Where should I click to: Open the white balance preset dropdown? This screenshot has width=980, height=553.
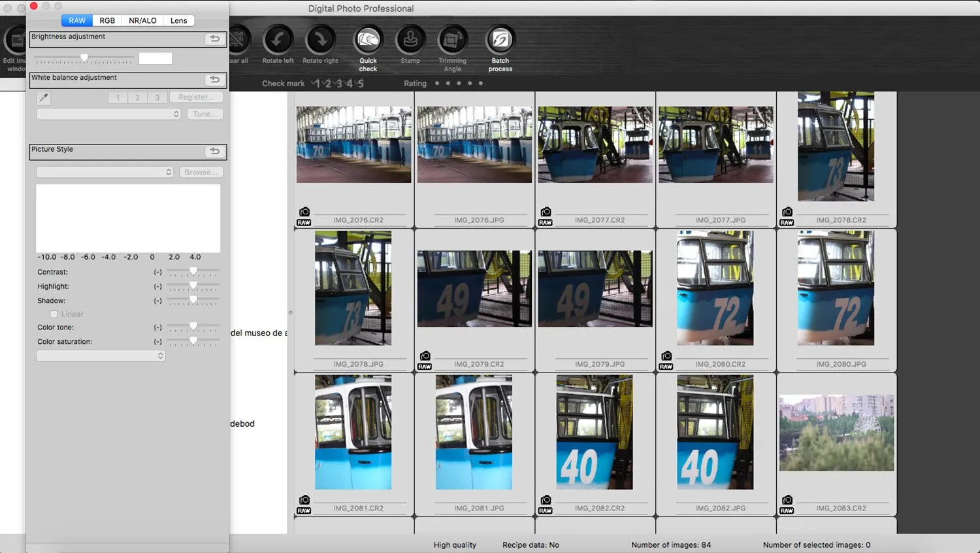pyautogui.click(x=108, y=114)
